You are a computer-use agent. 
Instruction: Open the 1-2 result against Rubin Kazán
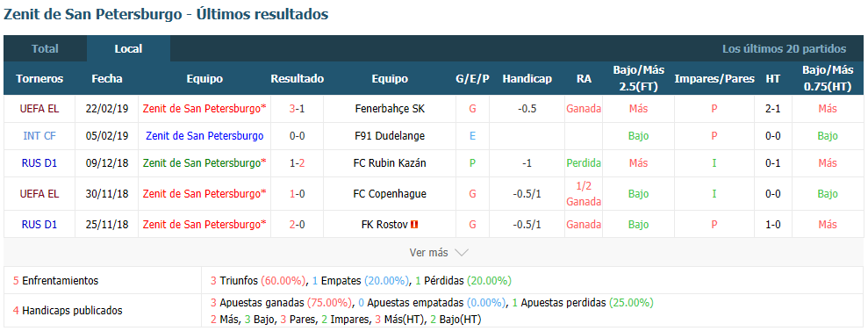[x=297, y=163]
